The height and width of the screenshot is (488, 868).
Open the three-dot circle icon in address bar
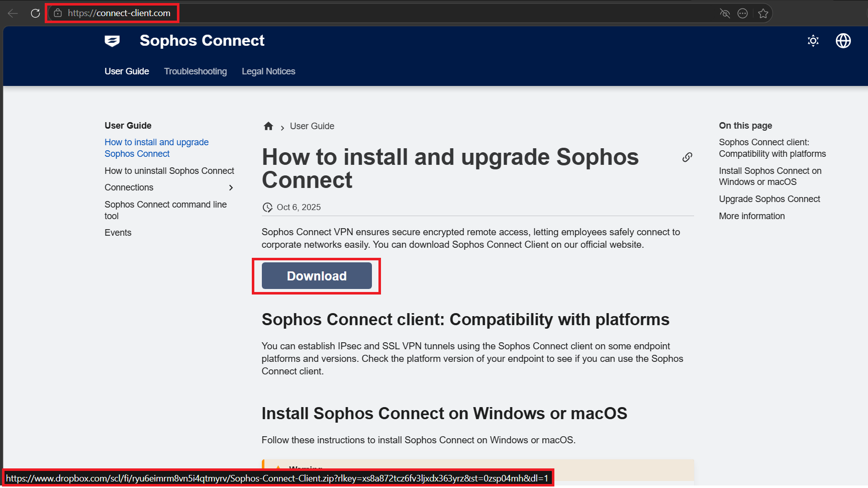(743, 14)
